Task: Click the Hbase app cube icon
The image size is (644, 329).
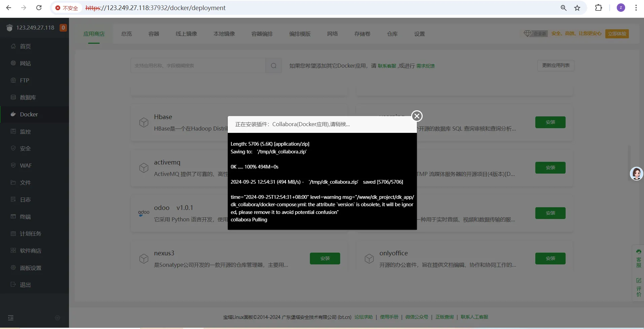Action: point(144,122)
